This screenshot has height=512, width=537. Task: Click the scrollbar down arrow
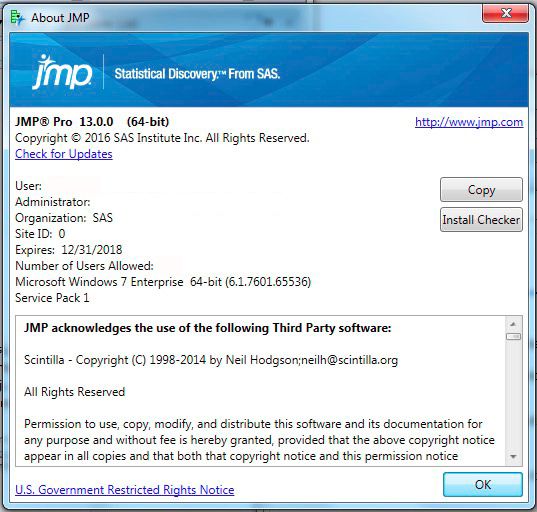(x=513, y=457)
